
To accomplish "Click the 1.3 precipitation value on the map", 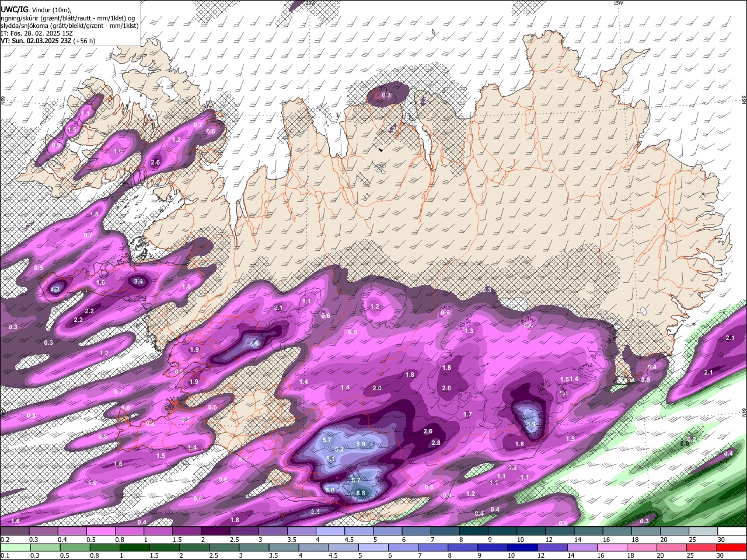I will click(x=469, y=331).
